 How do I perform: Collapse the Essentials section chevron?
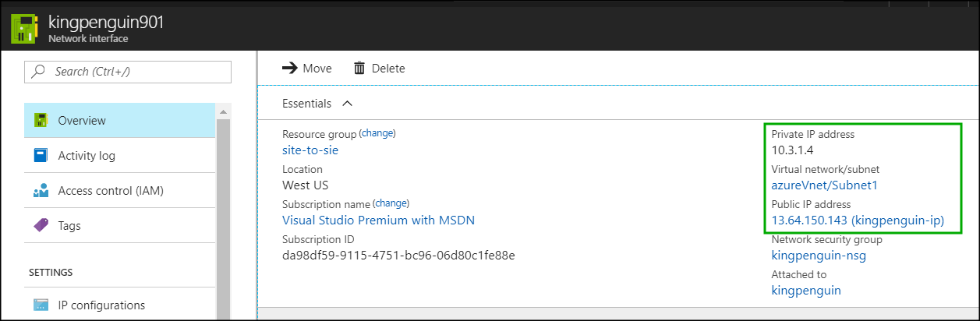(347, 103)
